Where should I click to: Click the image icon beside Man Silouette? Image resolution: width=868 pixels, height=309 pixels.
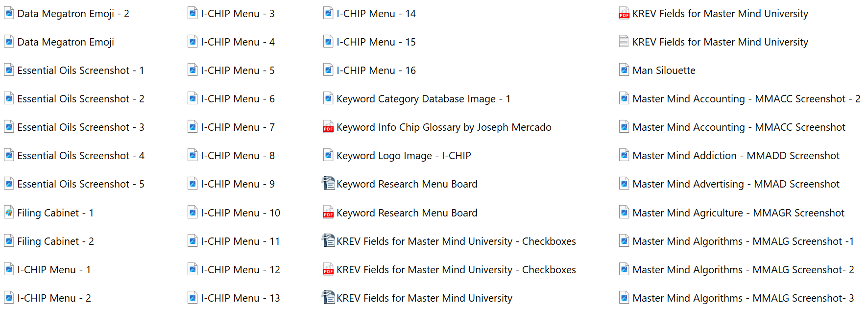coord(624,71)
